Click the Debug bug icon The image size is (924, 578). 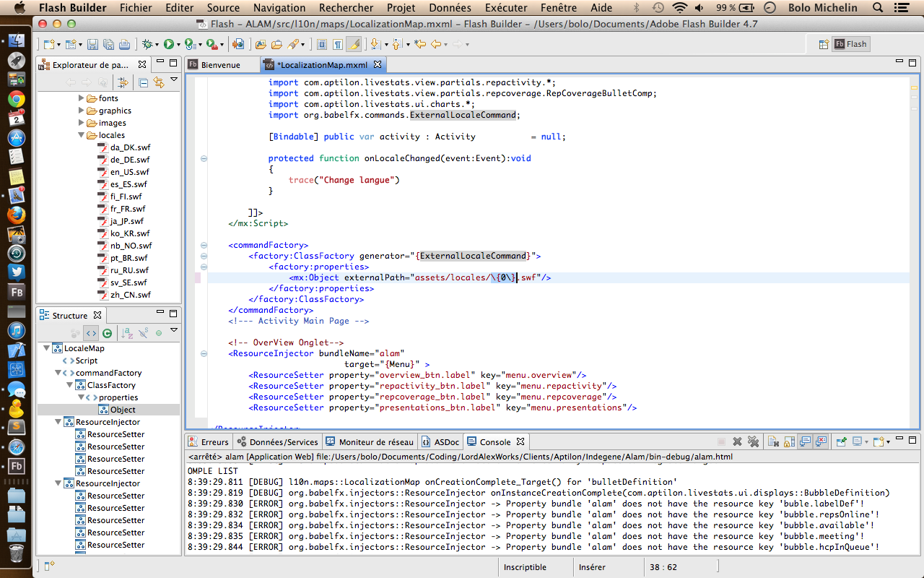[147, 44]
